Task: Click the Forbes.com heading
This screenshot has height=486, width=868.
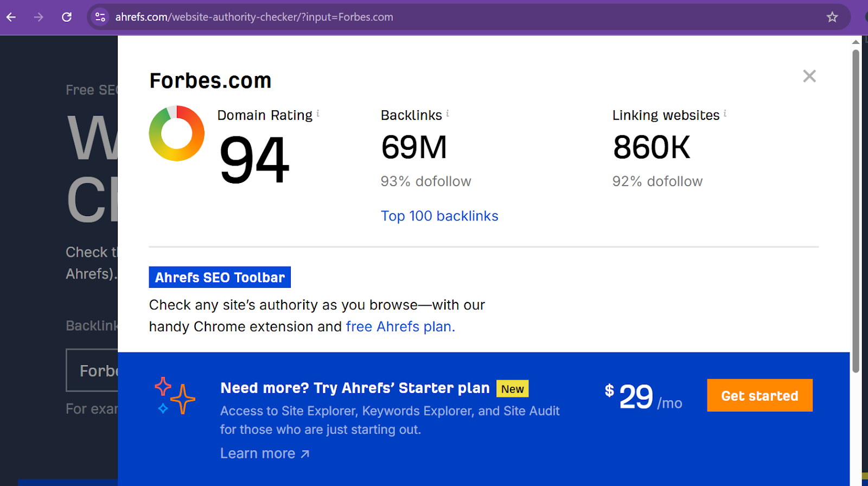Action: click(x=210, y=81)
